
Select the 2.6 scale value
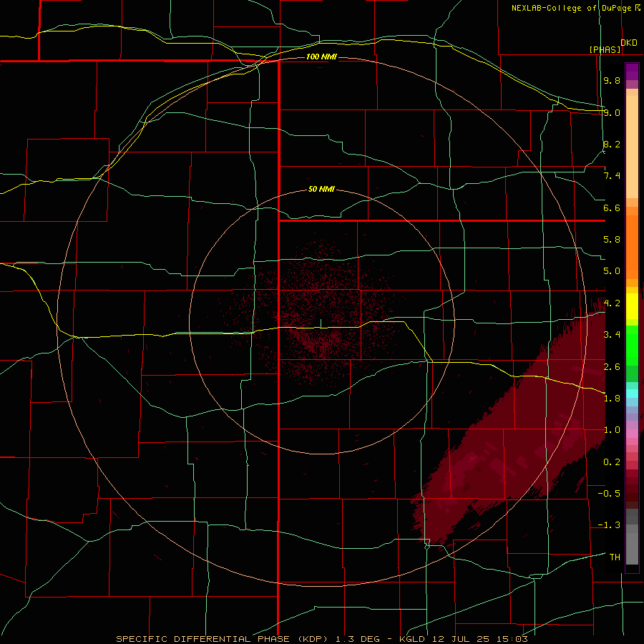point(612,367)
